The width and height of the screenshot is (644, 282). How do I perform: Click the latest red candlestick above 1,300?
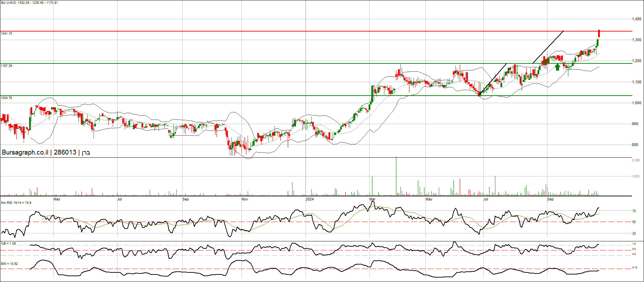click(x=599, y=34)
